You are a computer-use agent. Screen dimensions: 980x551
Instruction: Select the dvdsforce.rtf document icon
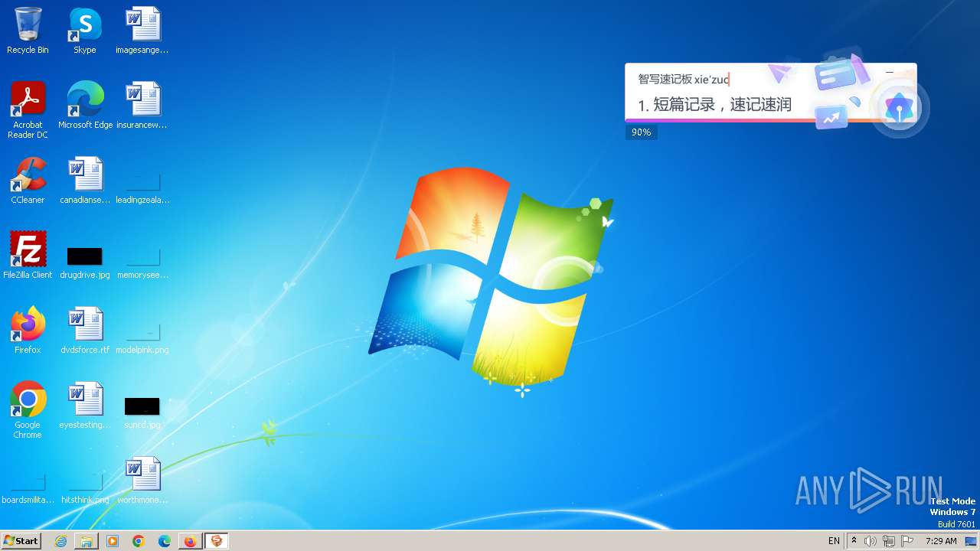[x=85, y=331]
